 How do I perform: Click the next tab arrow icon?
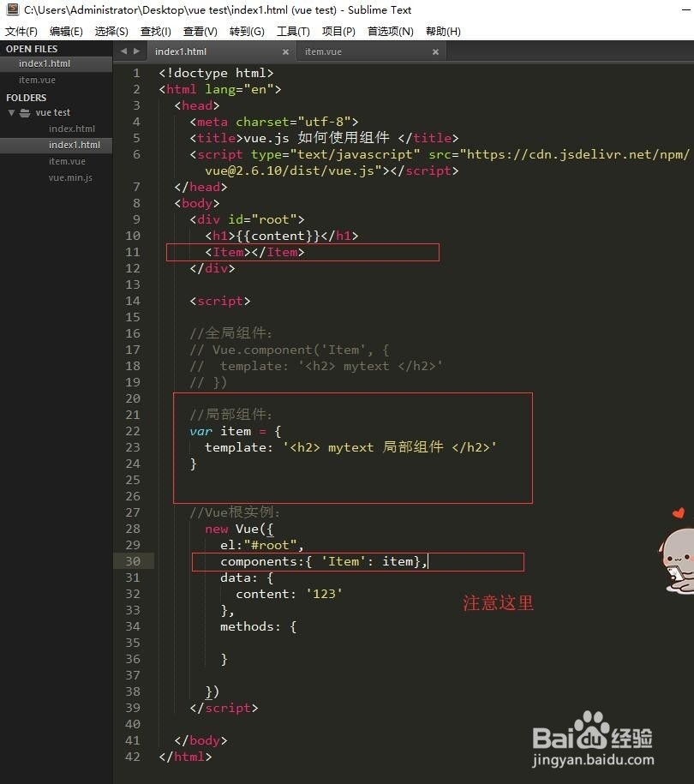click(137, 51)
